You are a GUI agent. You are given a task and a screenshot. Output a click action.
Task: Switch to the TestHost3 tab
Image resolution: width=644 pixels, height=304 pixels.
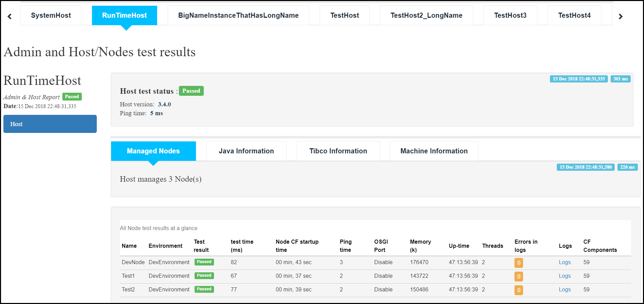pyautogui.click(x=510, y=15)
